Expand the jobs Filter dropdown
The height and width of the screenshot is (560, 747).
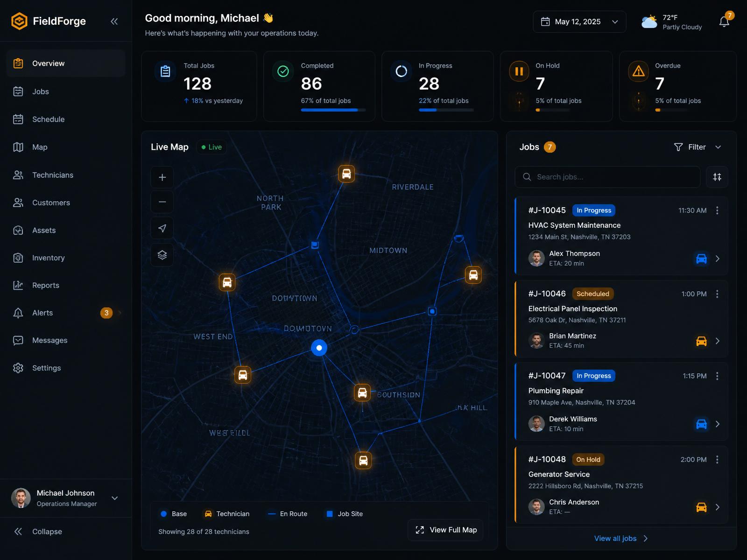coord(698,147)
